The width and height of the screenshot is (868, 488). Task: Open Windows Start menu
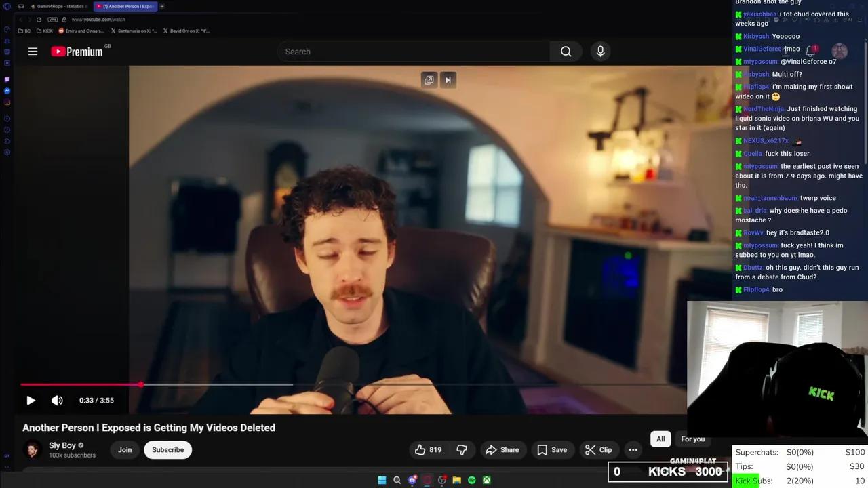point(382,480)
